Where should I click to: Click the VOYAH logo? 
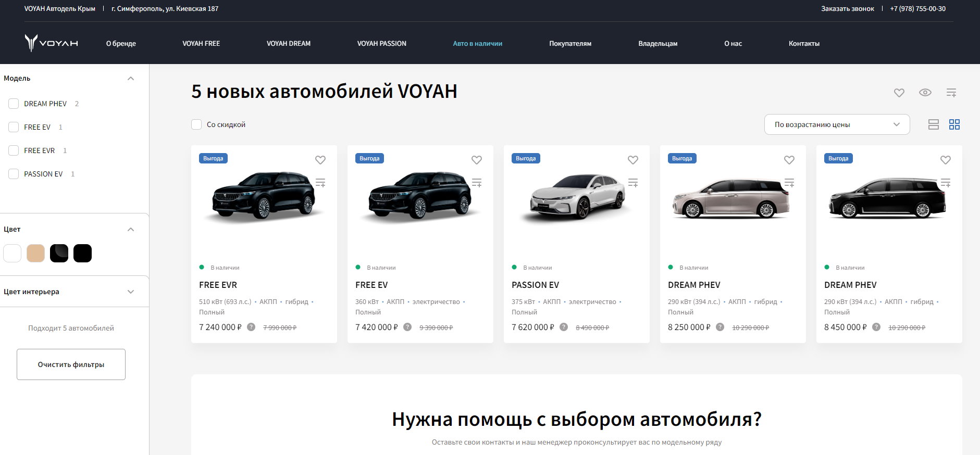(51, 43)
